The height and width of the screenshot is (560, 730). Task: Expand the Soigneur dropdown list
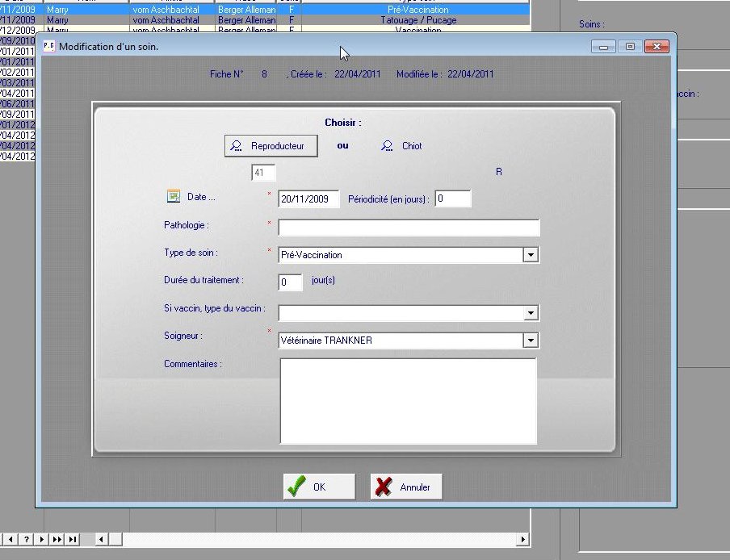click(531, 341)
